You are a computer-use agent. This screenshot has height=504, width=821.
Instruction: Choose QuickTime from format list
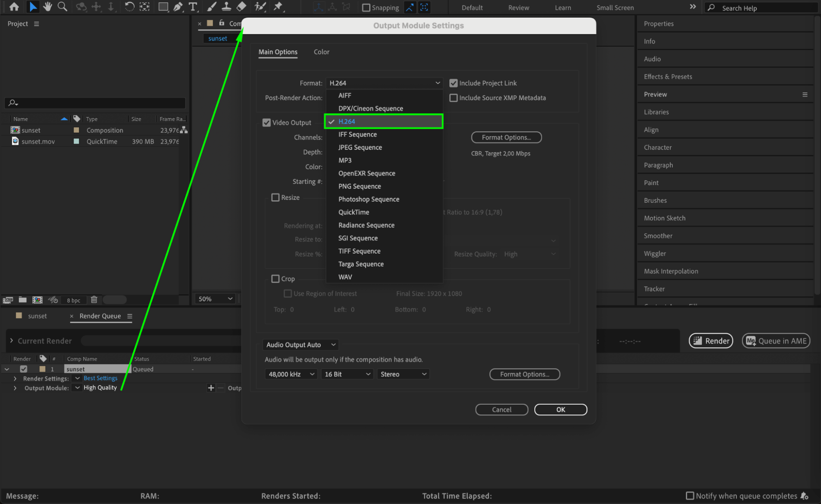coord(354,212)
